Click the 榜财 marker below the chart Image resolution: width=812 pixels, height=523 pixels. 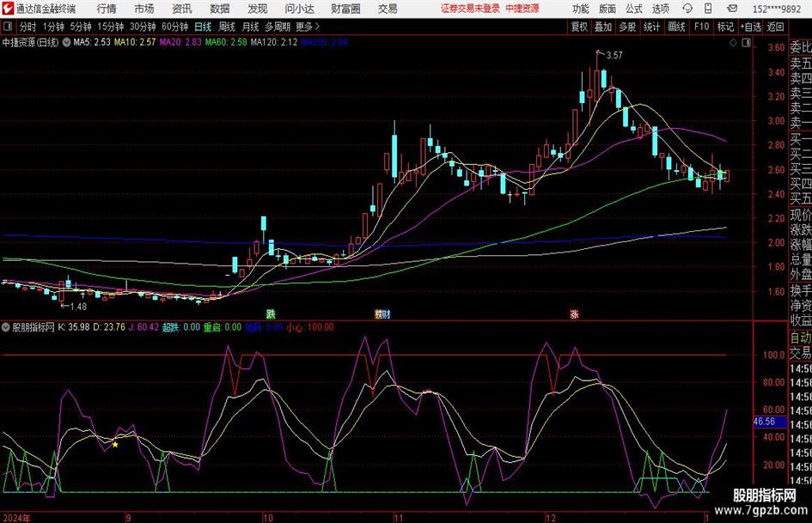382,313
